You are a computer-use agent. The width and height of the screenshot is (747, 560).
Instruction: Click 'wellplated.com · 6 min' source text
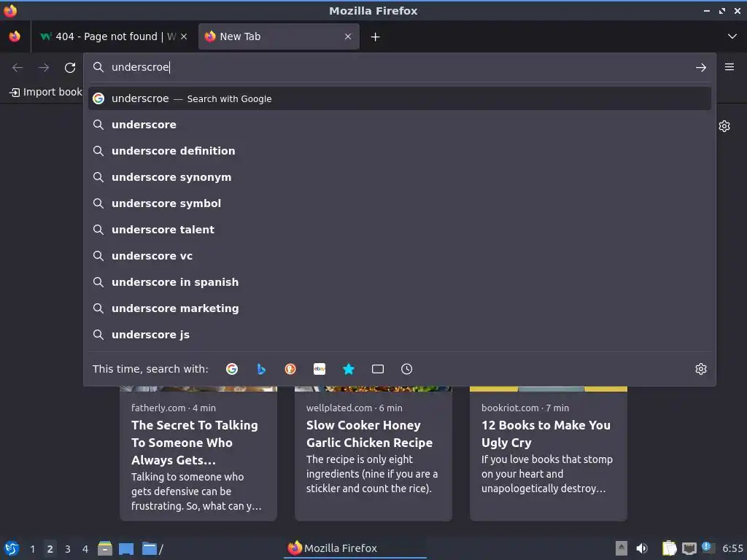coord(354,408)
